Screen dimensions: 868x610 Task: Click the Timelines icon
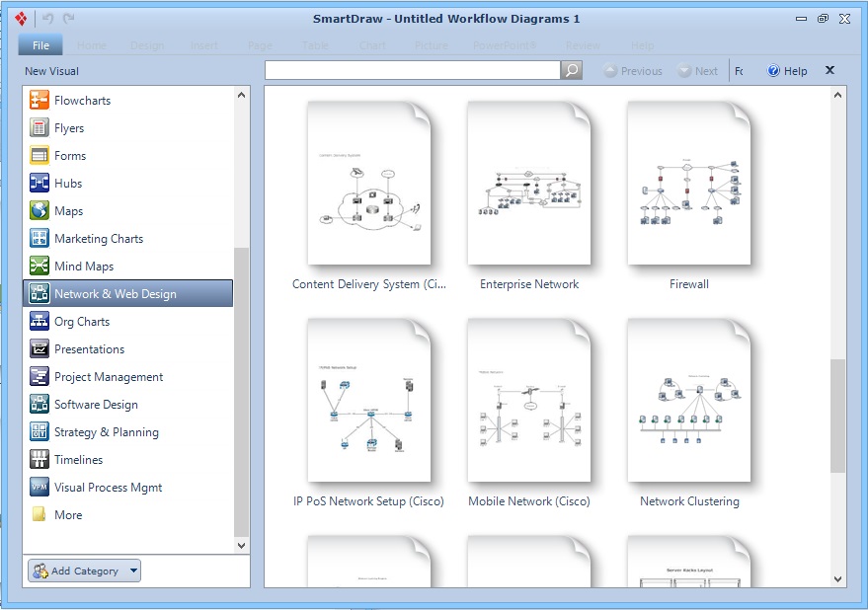point(39,459)
